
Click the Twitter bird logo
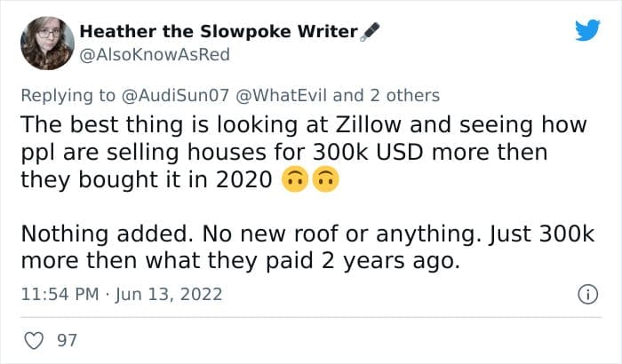click(587, 32)
